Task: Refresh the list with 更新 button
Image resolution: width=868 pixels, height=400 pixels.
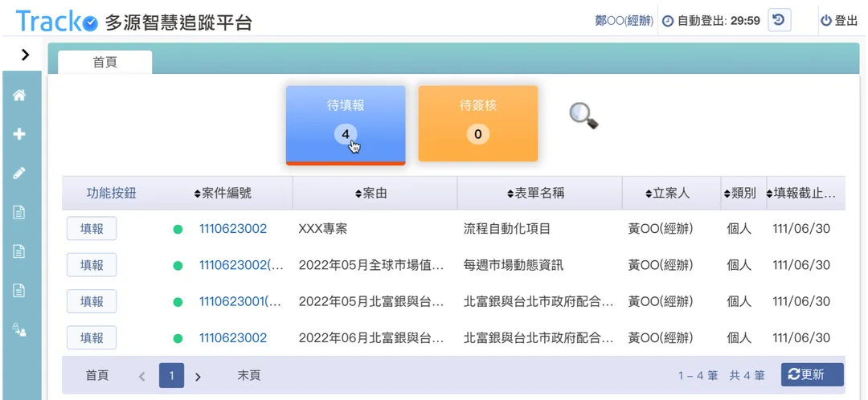Action: tap(812, 374)
